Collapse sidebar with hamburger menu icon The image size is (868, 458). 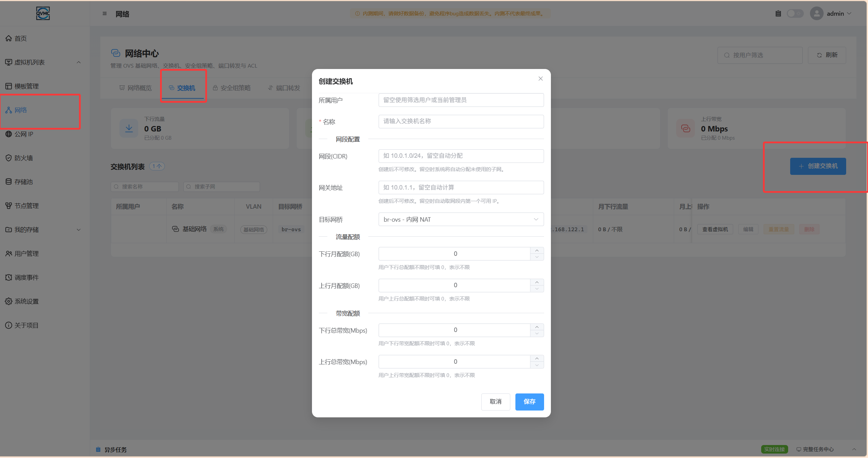pos(104,14)
